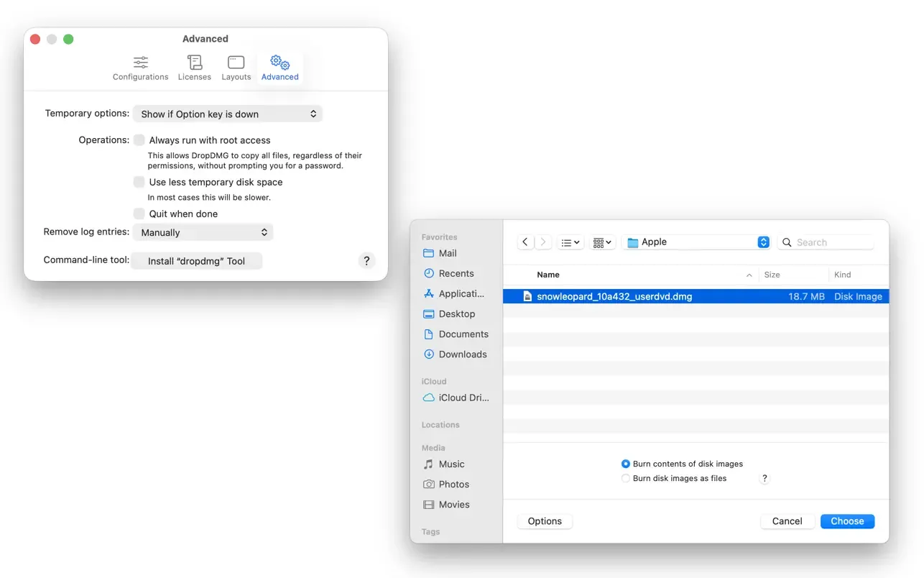
Task: Switch to the Licenses pane
Action: click(195, 68)
